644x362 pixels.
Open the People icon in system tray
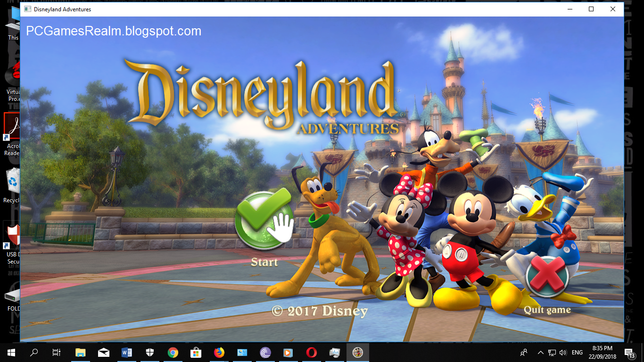524,352
